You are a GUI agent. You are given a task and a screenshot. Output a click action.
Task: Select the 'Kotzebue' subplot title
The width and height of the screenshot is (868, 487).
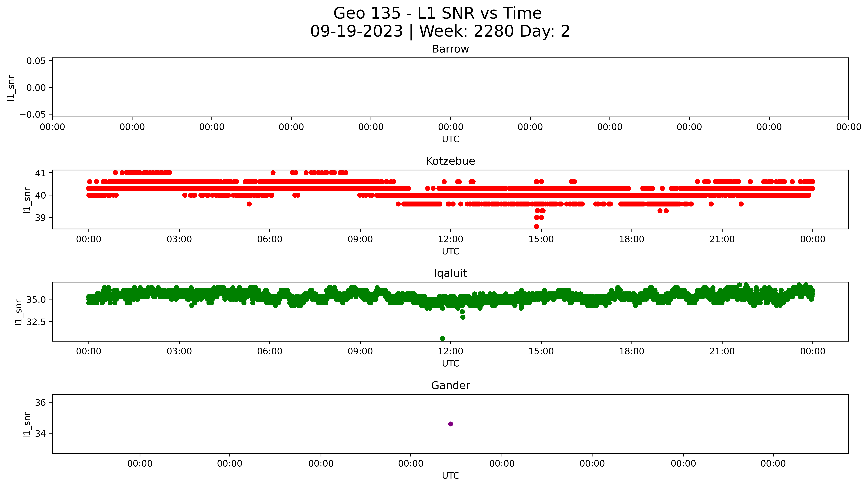click(451, 161)
